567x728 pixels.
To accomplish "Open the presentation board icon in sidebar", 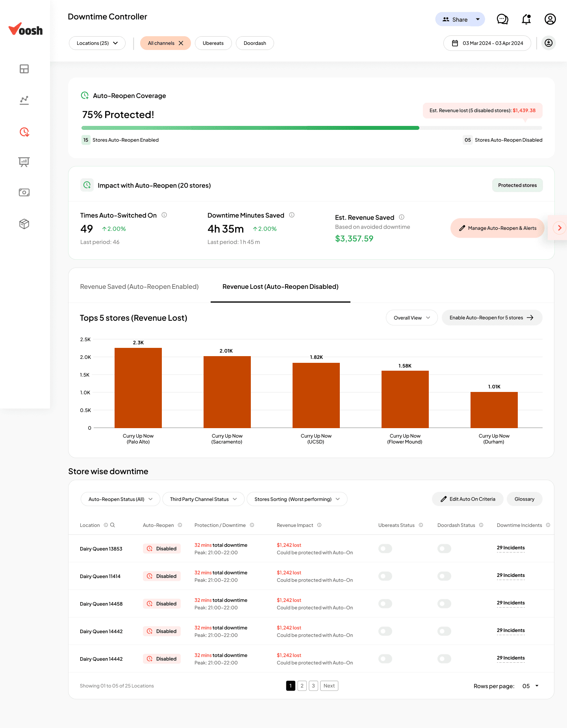I will coord(24,162).
